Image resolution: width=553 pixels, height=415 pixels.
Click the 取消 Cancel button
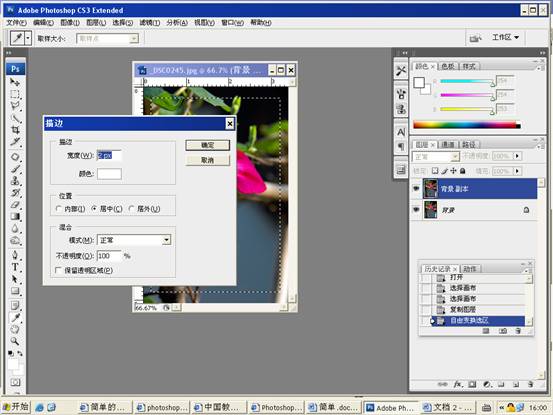[x=207, y=160]
